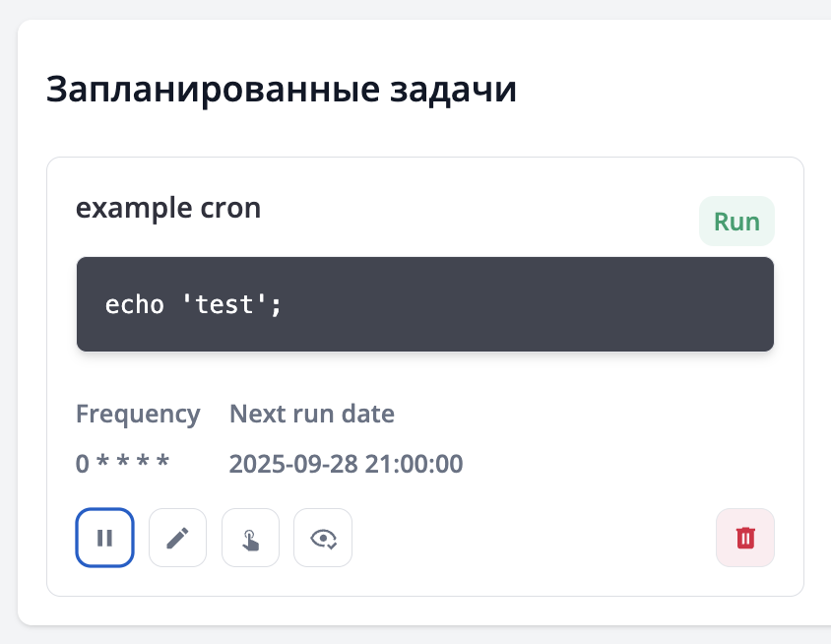Trigger manual run with the hand icon
The width and height of the screenshot is (831, 644).
tap(250, 538)
